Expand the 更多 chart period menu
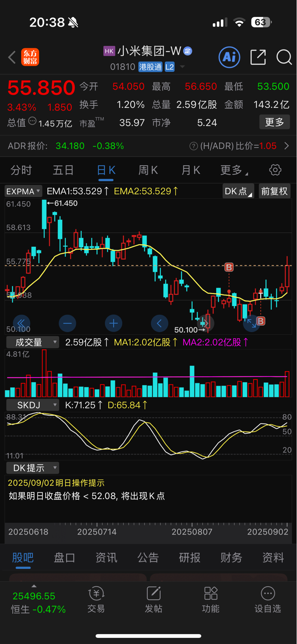 [x=234, y=170]
